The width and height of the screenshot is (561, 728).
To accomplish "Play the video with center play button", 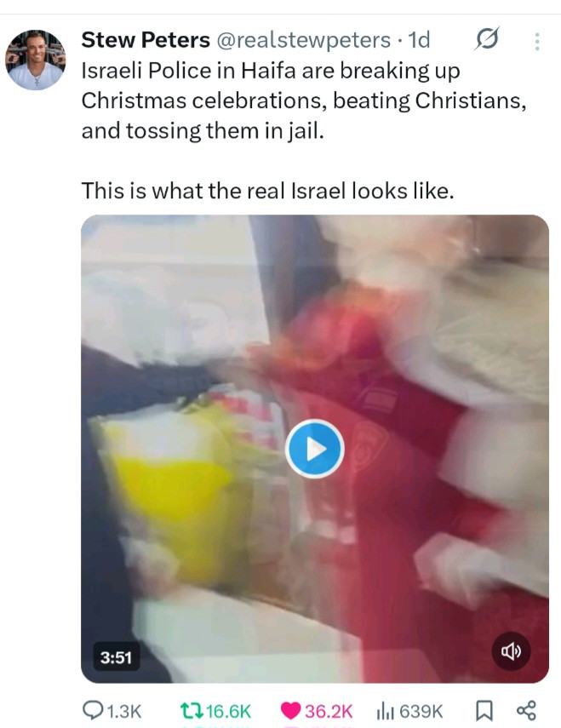I will (315, 449).
